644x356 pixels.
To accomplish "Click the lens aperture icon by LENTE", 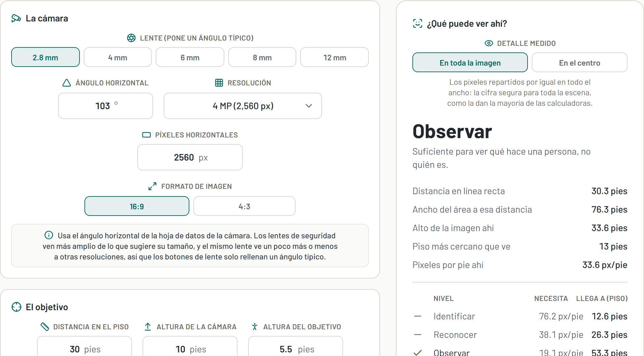I will click(x=131, y=38).
